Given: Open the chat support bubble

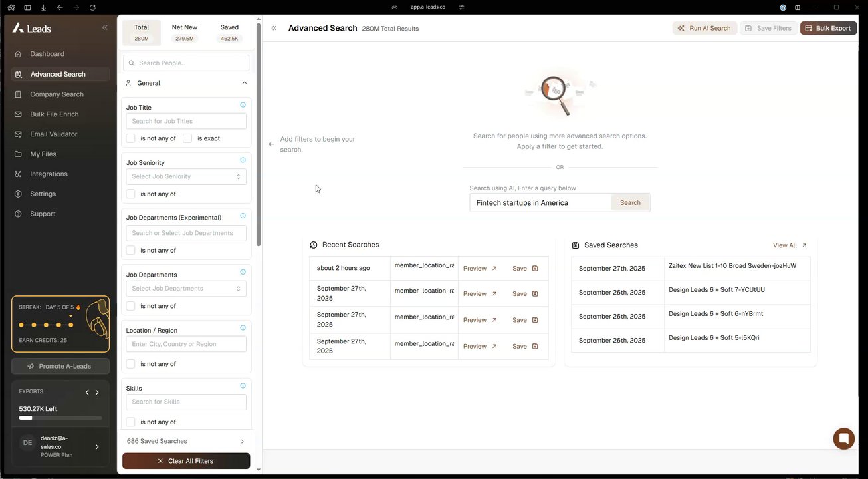Looking at the screenshot, I should (844, 439).
